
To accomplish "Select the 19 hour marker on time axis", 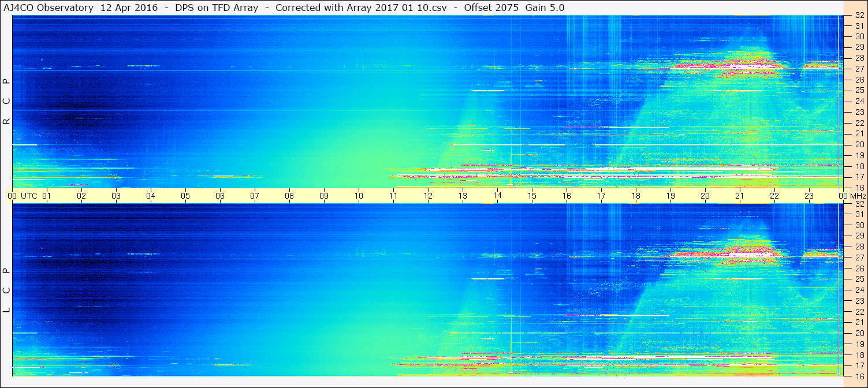I will click(x=670, y=196).
